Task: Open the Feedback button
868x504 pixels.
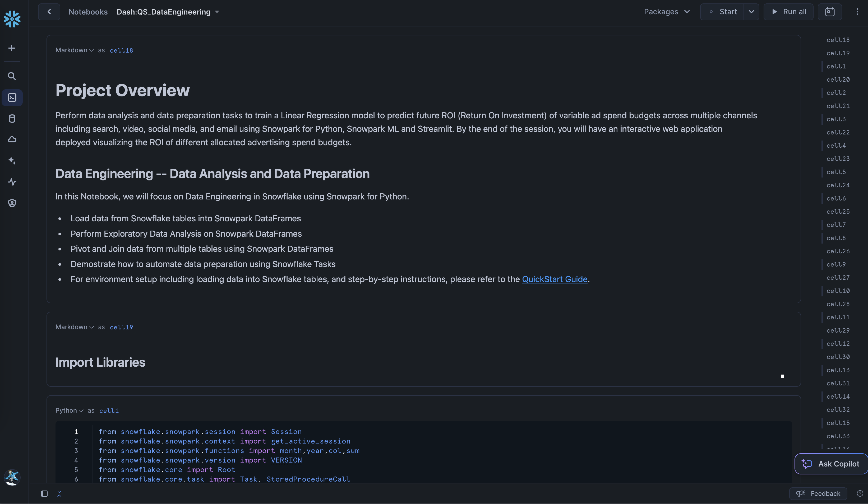Action: (x=818, y=494)
